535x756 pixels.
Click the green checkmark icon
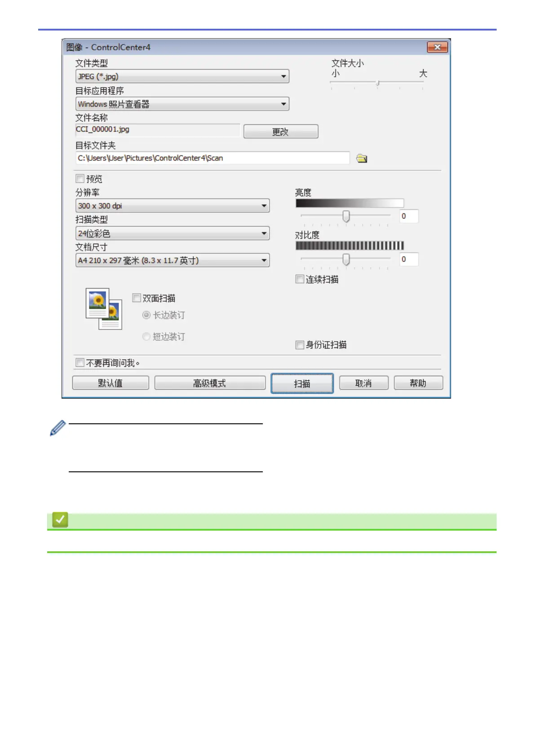point(60,520)
